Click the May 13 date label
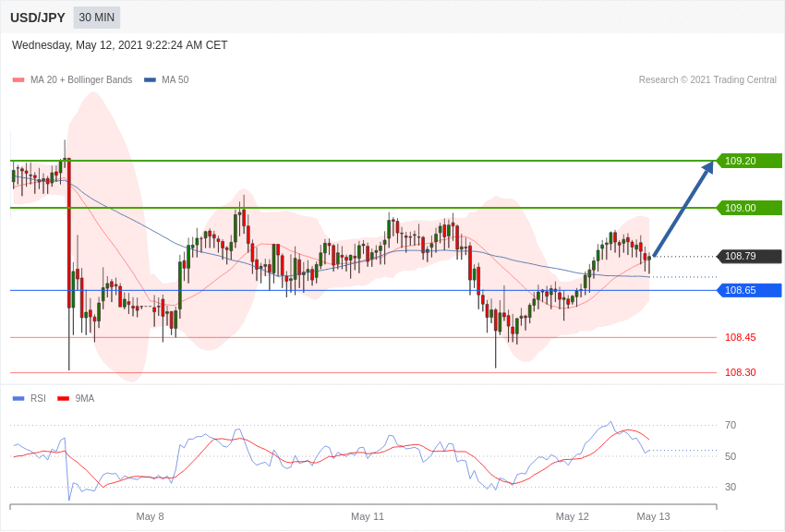 (x=653, y=516)
